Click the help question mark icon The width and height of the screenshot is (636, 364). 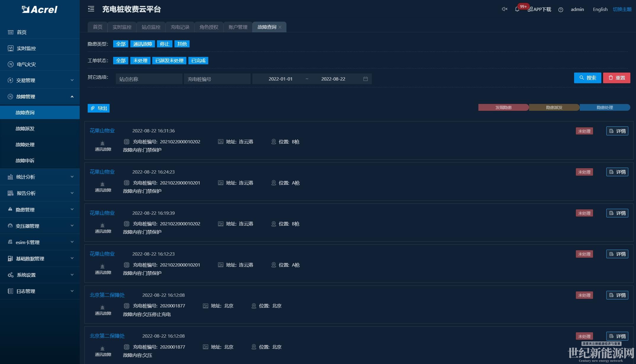coord(560,9)
